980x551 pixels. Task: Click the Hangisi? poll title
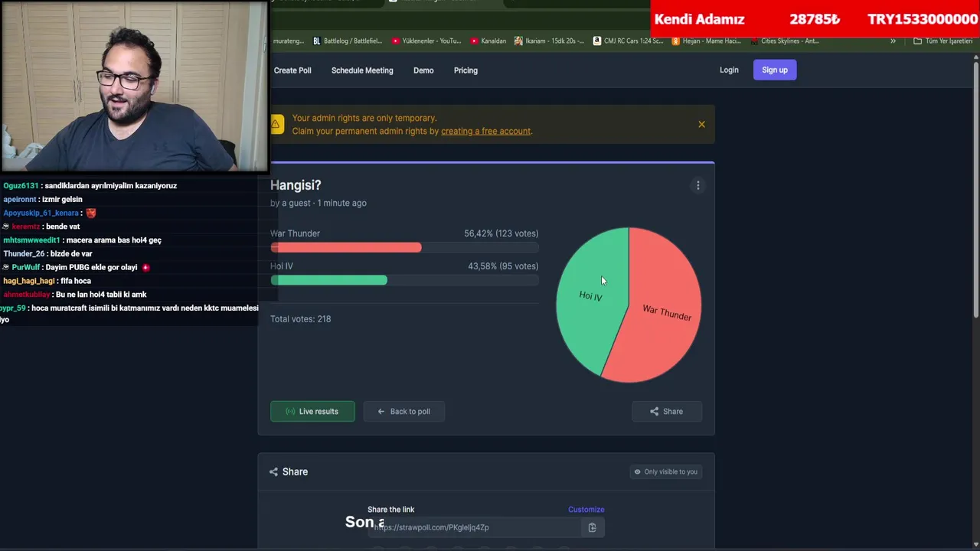(296, 185)
